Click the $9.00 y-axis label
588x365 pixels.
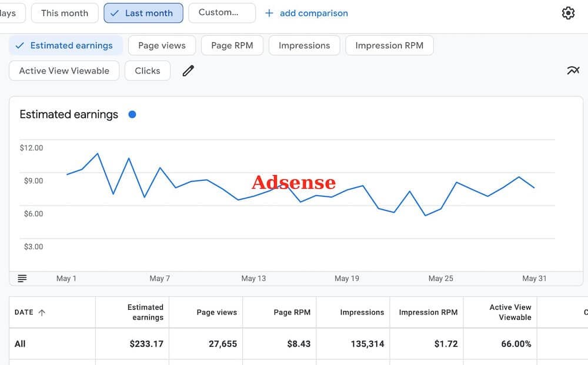tap(34, 181)
